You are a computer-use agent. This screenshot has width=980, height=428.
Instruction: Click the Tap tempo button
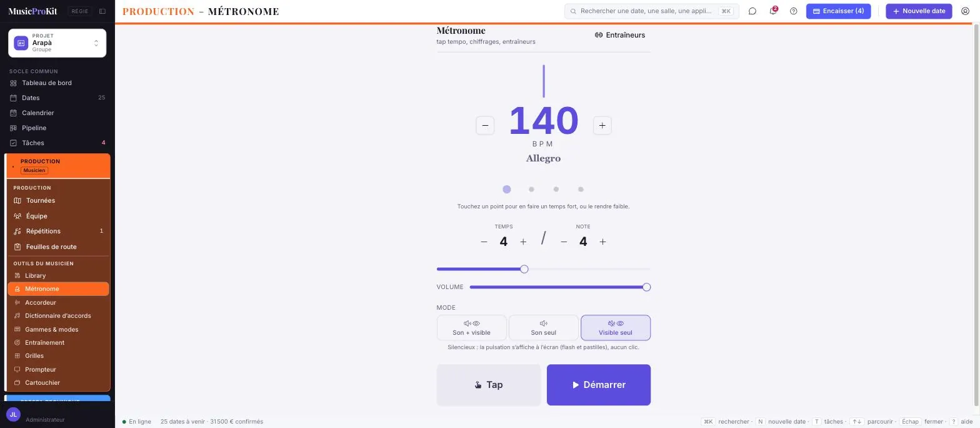pyautogui.click(x=489, y=385)
